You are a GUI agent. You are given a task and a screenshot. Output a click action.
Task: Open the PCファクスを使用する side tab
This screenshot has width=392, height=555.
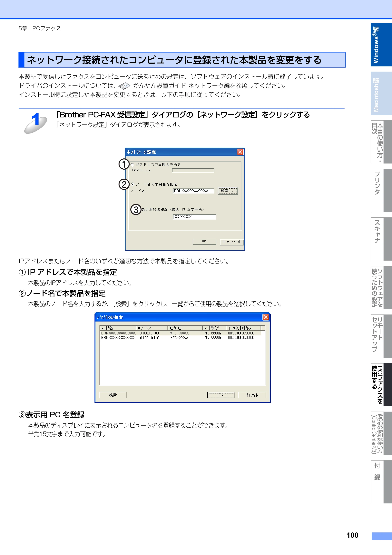pos(381,385)
